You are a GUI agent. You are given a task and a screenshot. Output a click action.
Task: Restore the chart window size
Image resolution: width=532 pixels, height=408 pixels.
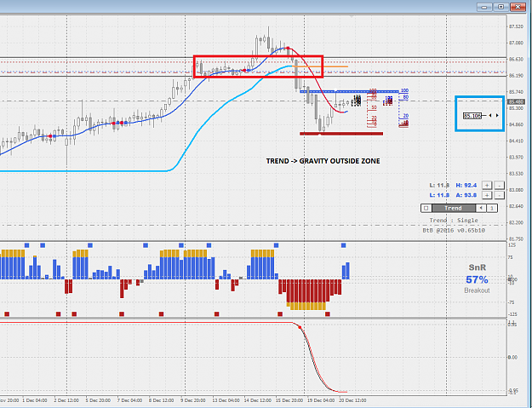[501, 7]
